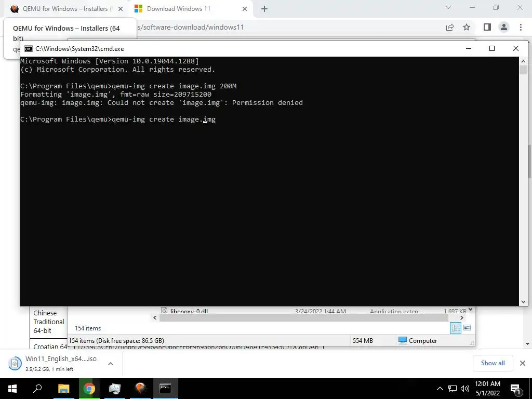Open the QEMU installer taskbar icon
This screenshot has width=532, height=399.
pos(140,389)
